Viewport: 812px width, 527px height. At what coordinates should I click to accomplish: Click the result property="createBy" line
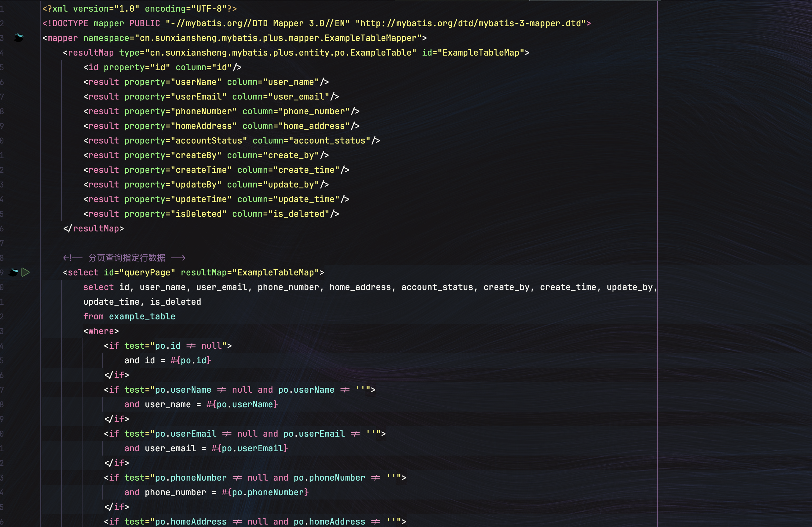click(x=206, y=155)
